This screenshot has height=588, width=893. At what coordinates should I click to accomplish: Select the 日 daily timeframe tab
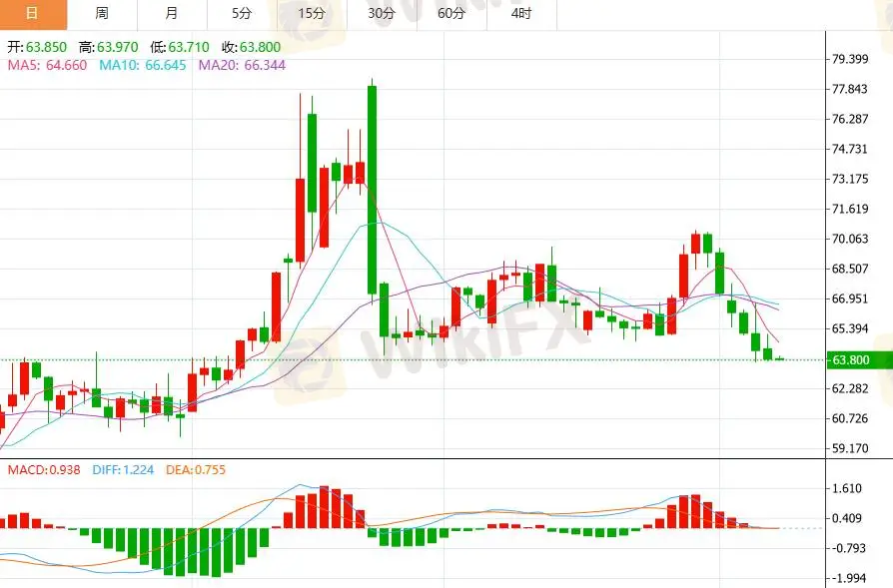pos(33,14)
